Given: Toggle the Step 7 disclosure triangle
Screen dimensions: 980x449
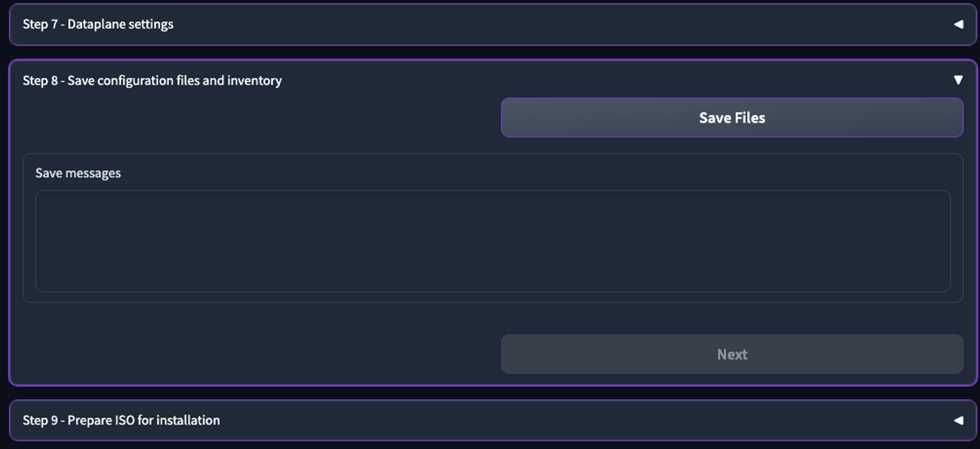Looking at the screenshot, I should pos(958,24).
